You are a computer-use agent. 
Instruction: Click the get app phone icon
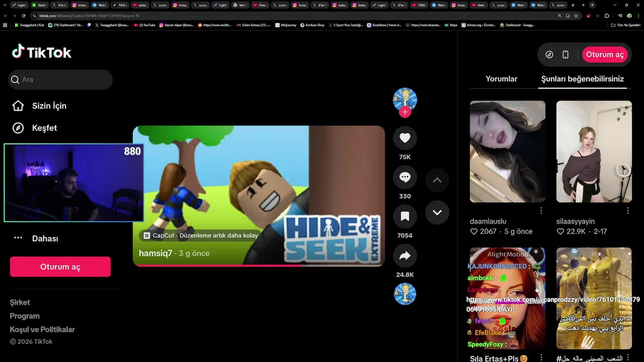(566, 54)
